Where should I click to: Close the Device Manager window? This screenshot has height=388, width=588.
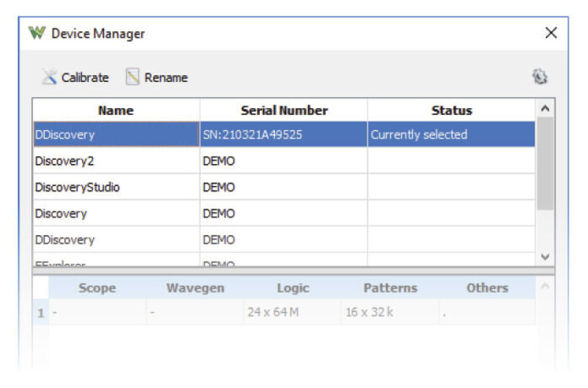click(x=551, y=32)
